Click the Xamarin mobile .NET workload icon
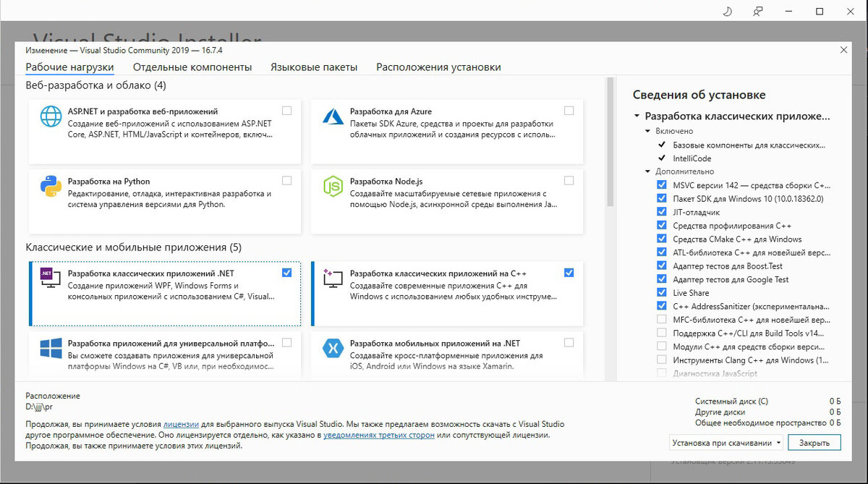The height and width of the screenshot is (484, 868). 333,348
